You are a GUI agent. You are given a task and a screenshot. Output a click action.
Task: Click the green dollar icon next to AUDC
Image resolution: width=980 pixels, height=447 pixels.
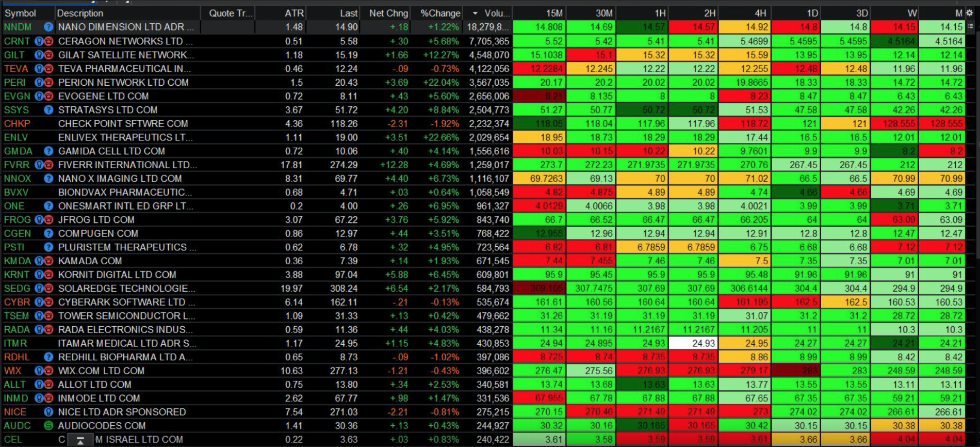click(48, 426)
